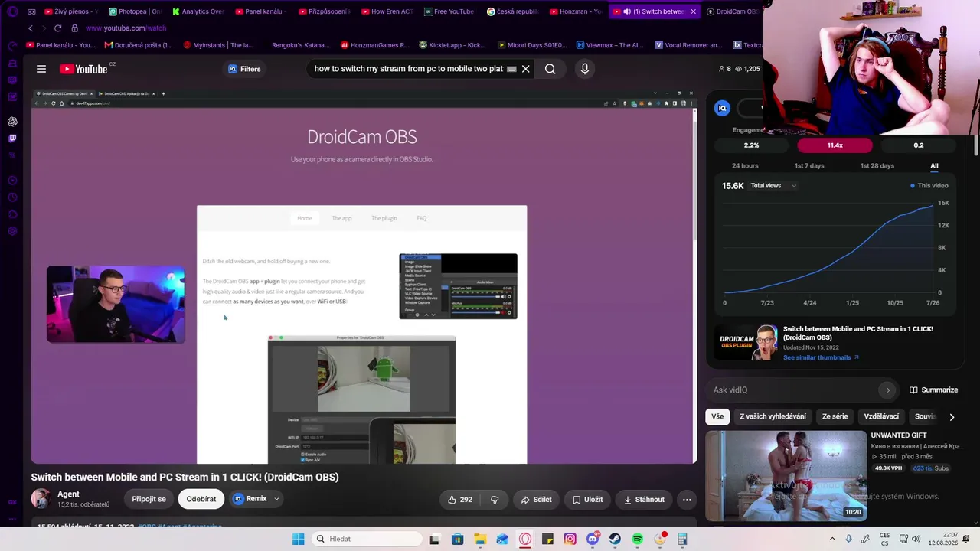Viewport: 980px width, 551px height.
Task: Select the Vzdělávací filter chip
Action: (881, 416)
